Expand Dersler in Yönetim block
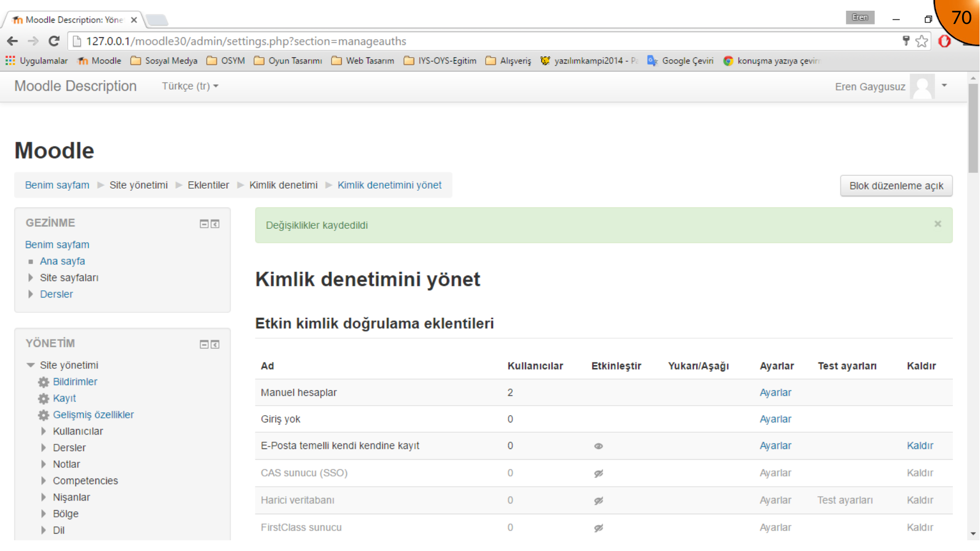 (x=43, y=448)
